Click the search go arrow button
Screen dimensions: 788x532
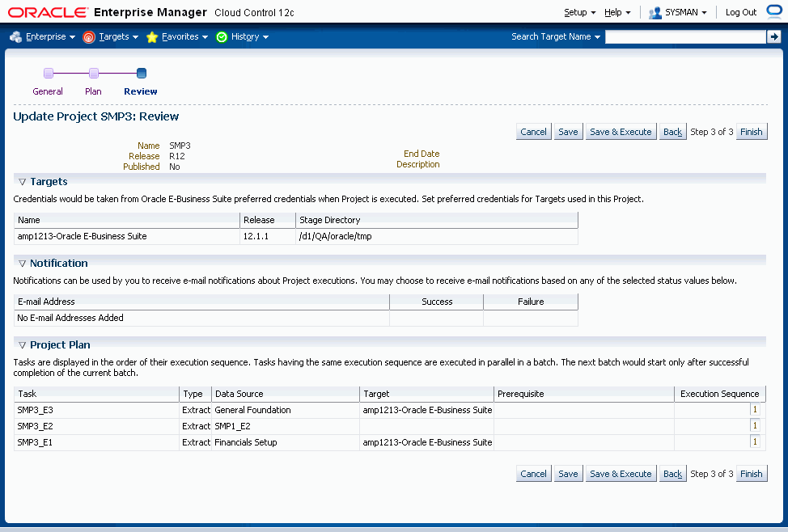(773, 36)
